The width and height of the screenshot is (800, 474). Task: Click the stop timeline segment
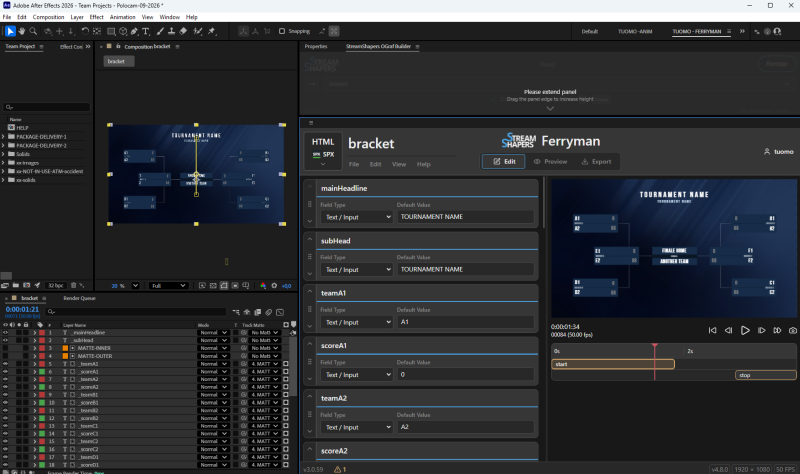tap(765, 375)
